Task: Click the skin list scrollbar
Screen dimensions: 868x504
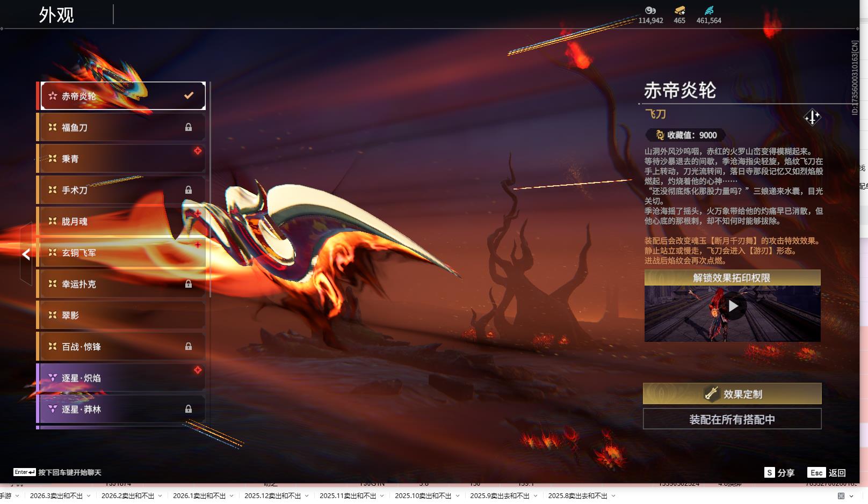Action: click(209, 189)
